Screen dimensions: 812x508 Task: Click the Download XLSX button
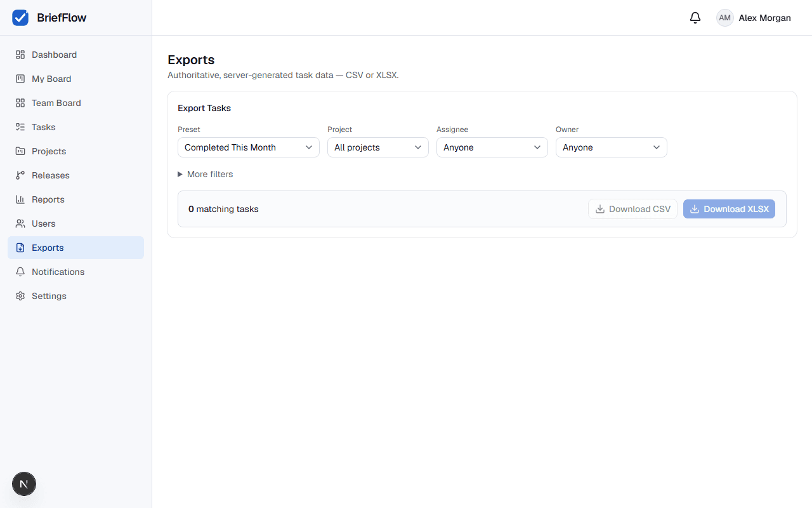[729, 209]
